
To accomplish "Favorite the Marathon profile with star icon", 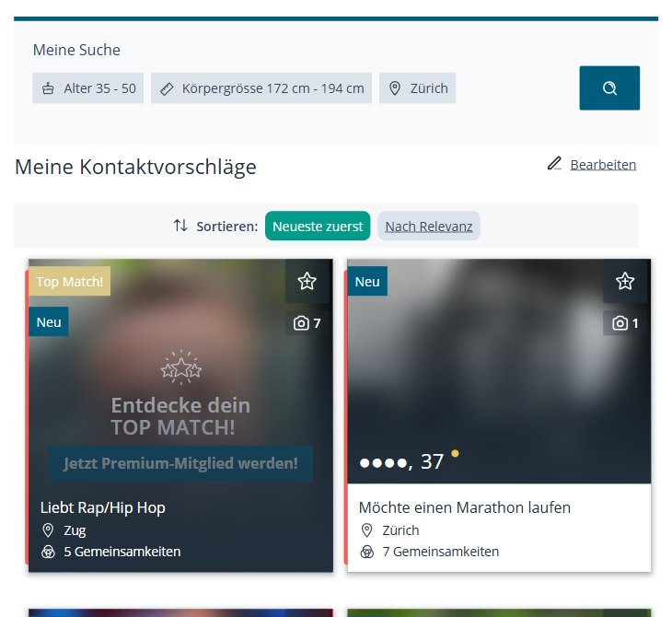I will pos(625,281).
